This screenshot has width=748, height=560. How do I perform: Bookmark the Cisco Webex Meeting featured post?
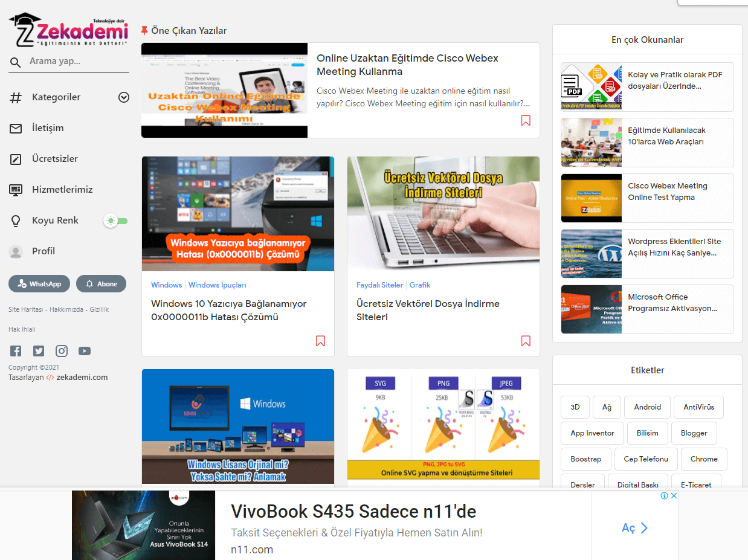click(526, 121)
